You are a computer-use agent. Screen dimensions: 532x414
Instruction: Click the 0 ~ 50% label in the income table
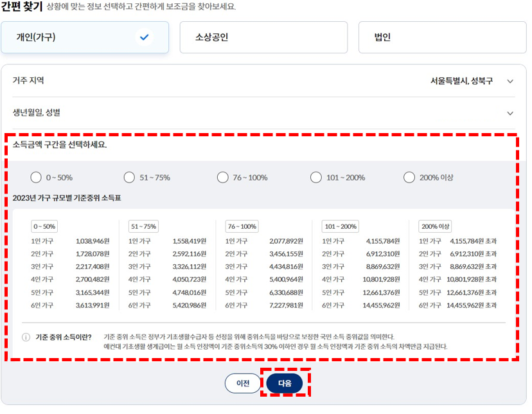pyautogui.click(x=44, y=226)
